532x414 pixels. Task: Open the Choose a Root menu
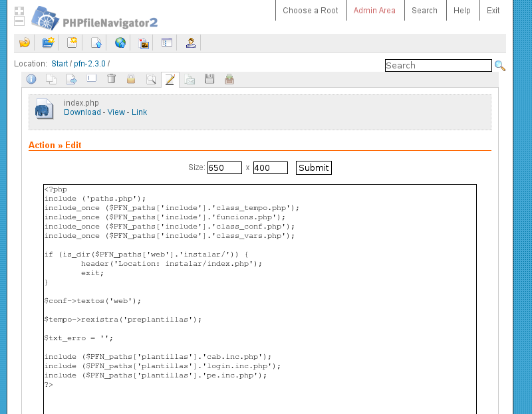tap(310, 11)
